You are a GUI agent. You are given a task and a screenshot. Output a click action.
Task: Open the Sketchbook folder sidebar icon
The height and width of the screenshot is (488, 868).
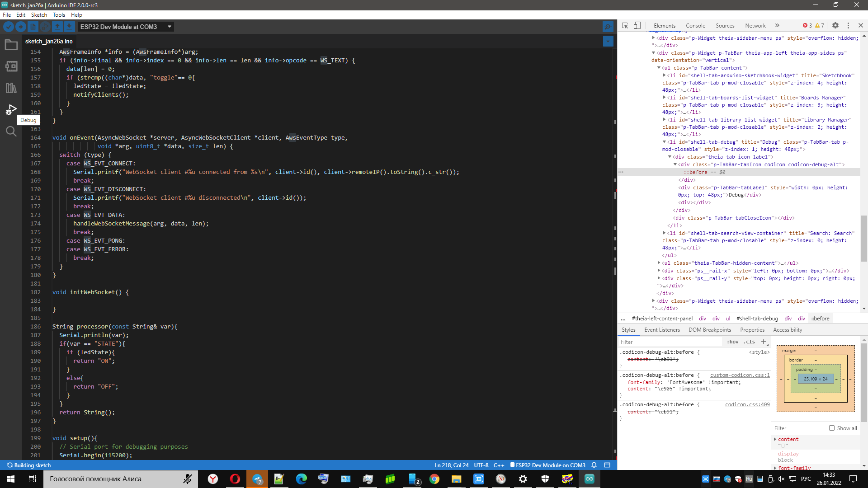click(x=11, y=45)
